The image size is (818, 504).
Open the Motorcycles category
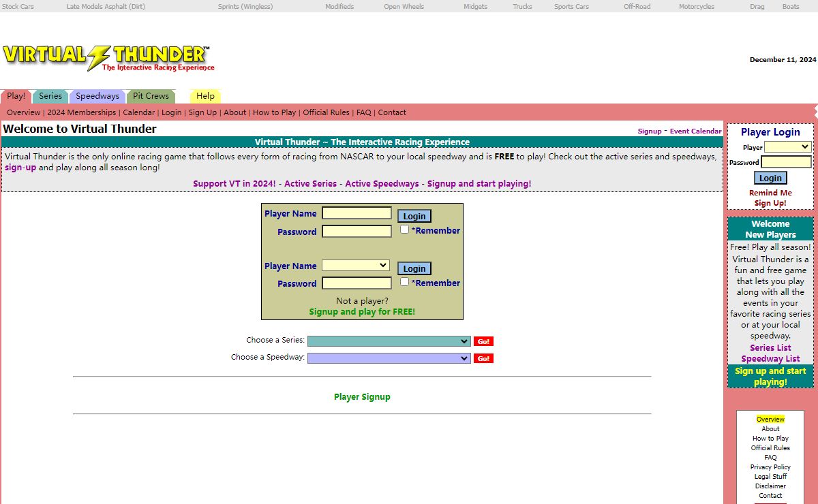[697, 6]
